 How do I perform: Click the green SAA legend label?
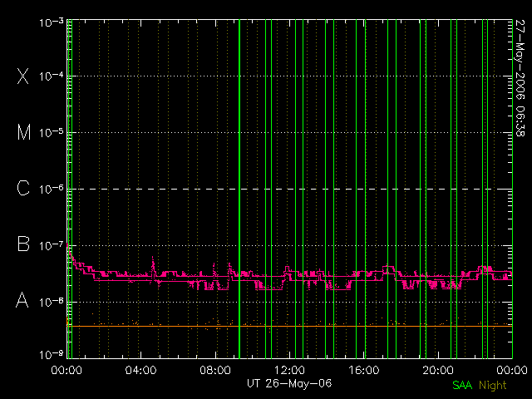[x=462, y=385]
